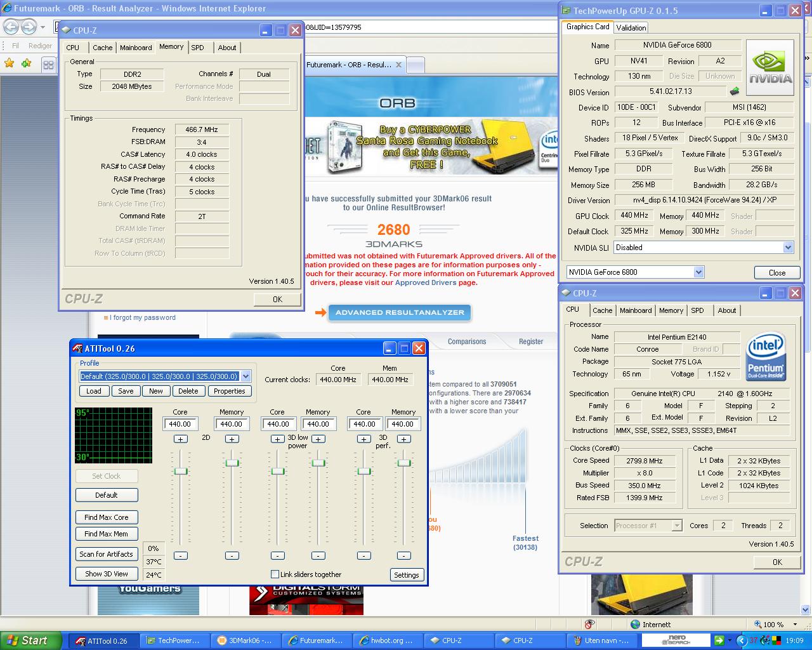Click the Advanced ResultAnalyzer button
The height and width of the screenshot is (650, 812).
[x=400, y=312]
